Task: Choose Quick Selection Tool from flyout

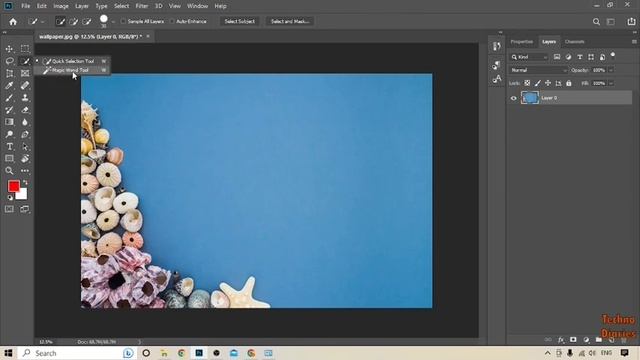Action: click(x=72, y=61)
